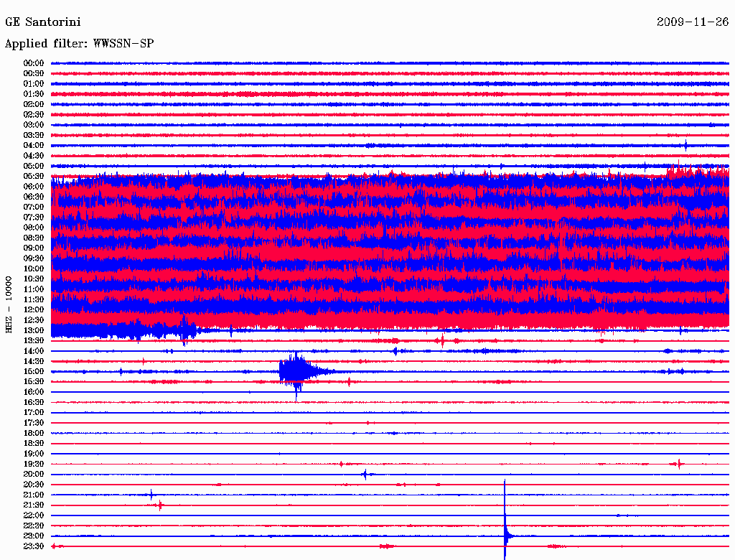Select the 19:00 time label
This screenshot has height=560, width=735.
pyautogui.click(x=34, y=454)
